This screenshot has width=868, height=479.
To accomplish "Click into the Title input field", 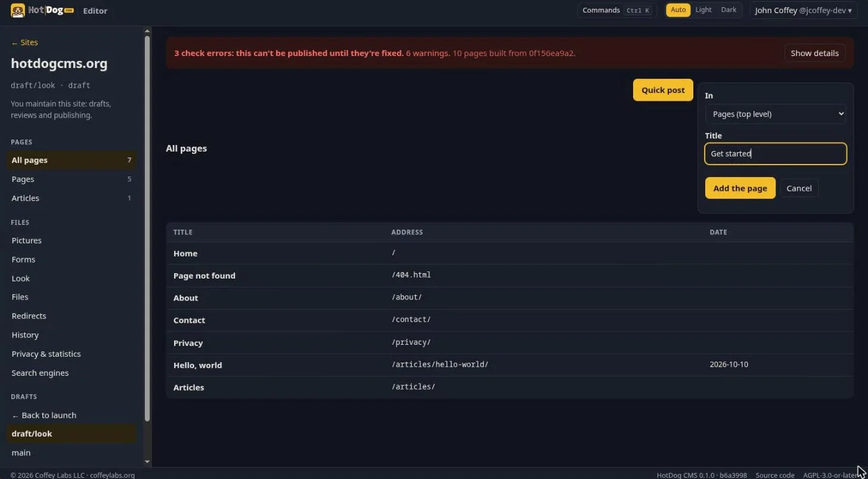I will click(x=775, y=153).
